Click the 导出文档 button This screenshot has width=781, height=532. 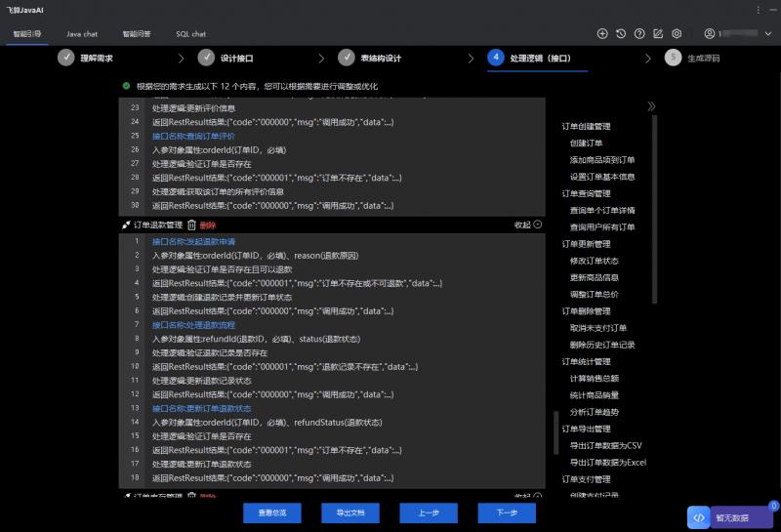click(x=350, y=512)
